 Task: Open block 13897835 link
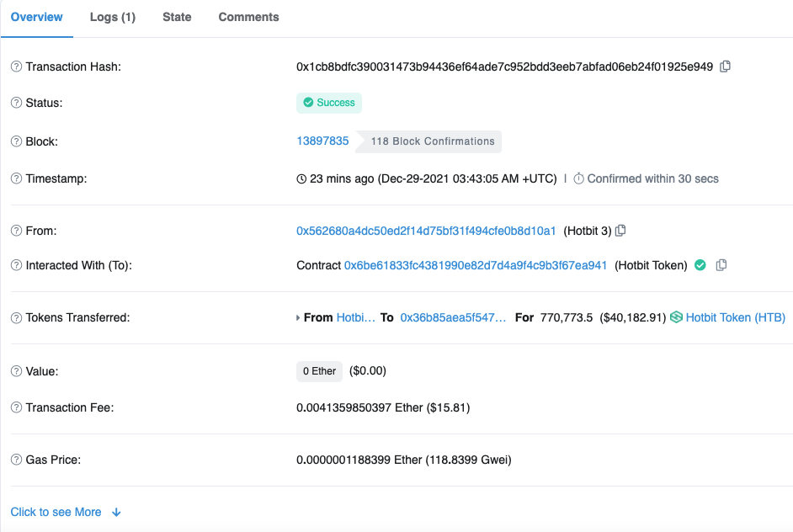tap(322, 141)
